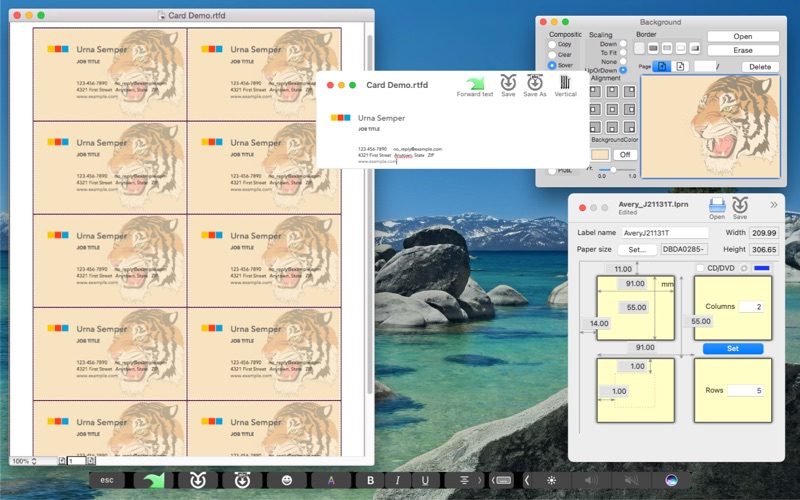Image resolution: width=800 pixels, height=500 pixels.
Task: Open the 100% zoom stepper
Action: click(x=34, y=461)
